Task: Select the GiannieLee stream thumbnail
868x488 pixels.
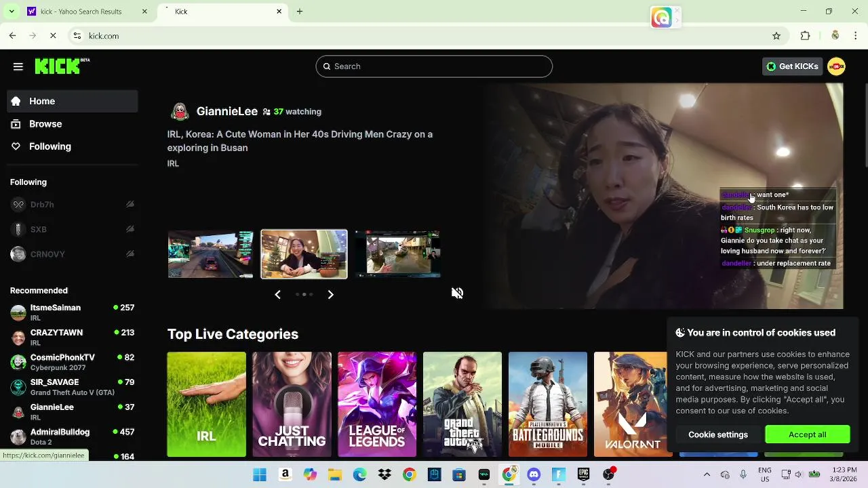Action: (x=304, y=254)
